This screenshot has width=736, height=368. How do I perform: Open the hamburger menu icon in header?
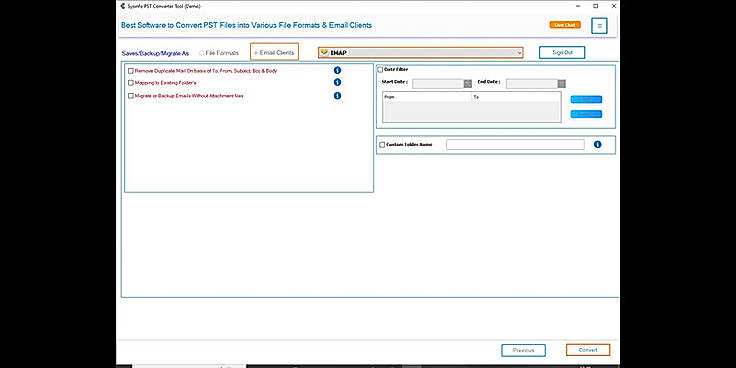(x=599, y=26)
